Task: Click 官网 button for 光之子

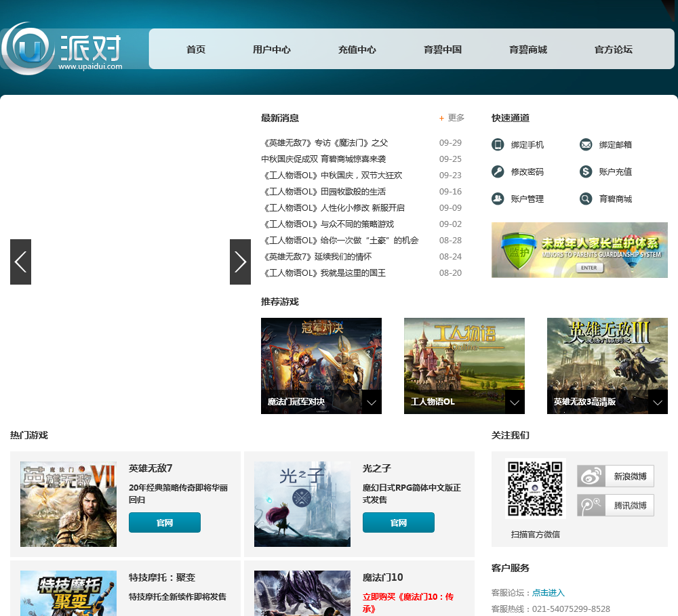Action: tap(399, 522)
